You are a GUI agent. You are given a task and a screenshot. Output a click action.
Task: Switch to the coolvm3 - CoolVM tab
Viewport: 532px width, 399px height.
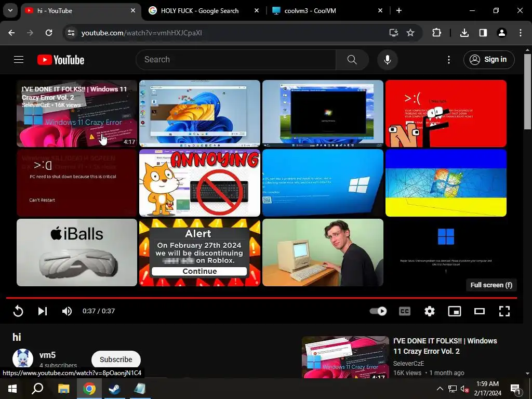click(x=310, y=11)
